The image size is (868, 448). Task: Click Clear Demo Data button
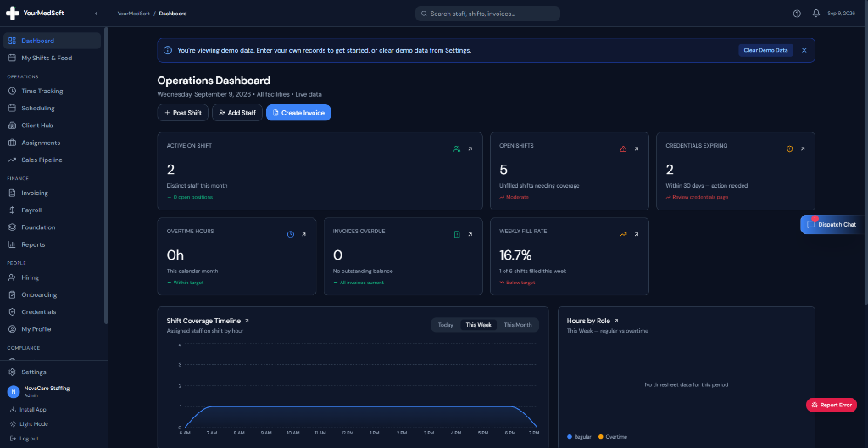(x=765, y=50)
